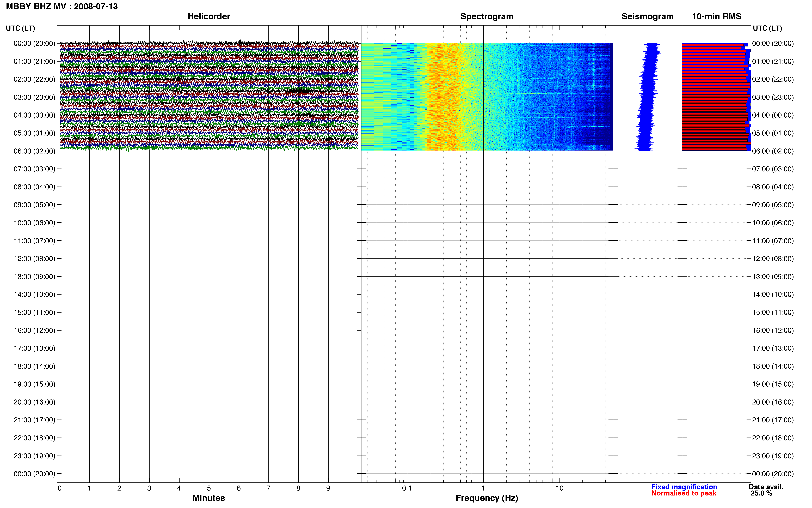Click the plot title 'MBBY BHZ MV : 2008-07-13'
Image resolution: width=812 pixels, height=508 pixels.
(62, 6)
